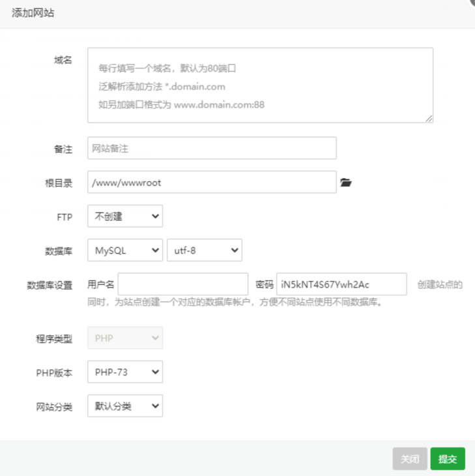Screen dimensions: 475x476
Task: Click the green 提交 submit button
Action: [448, 458]
